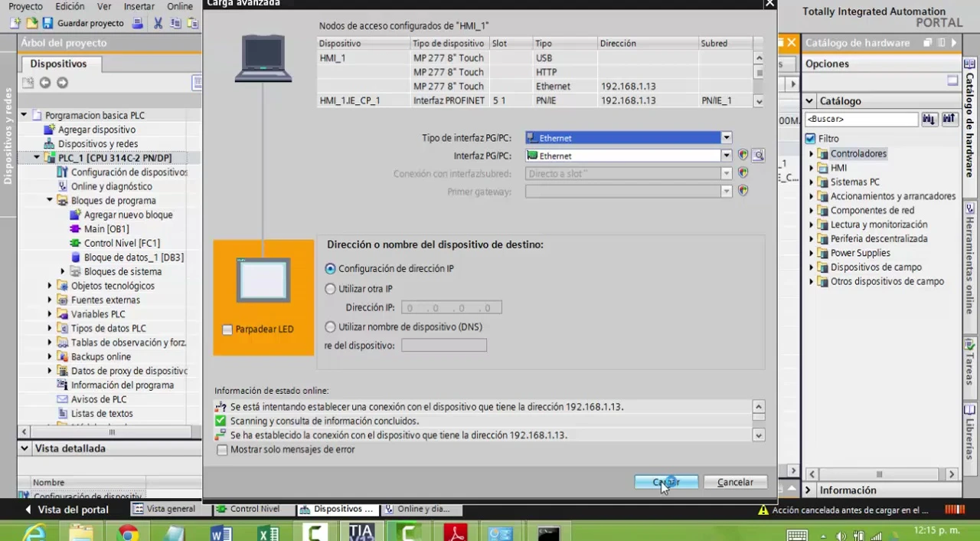Open the Interfaz PG/PC dropdown
The width and height of the screenshot is (980, 541).
(x=726, y=156)
